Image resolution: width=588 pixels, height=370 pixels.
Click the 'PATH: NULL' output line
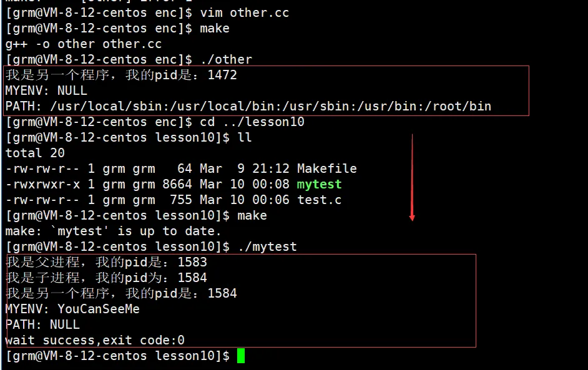click(x=42, y=324)
